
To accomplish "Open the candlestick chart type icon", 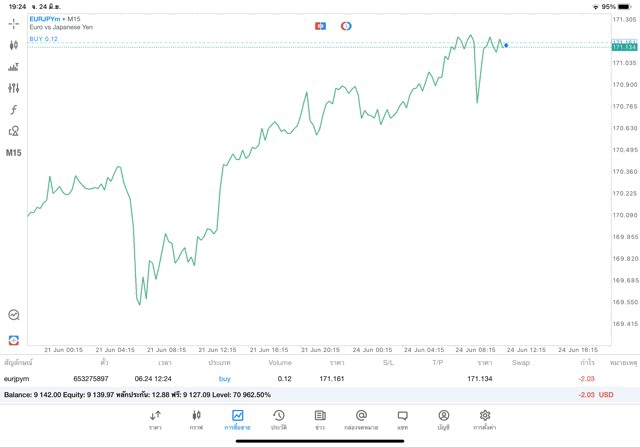I will [14, 45].
